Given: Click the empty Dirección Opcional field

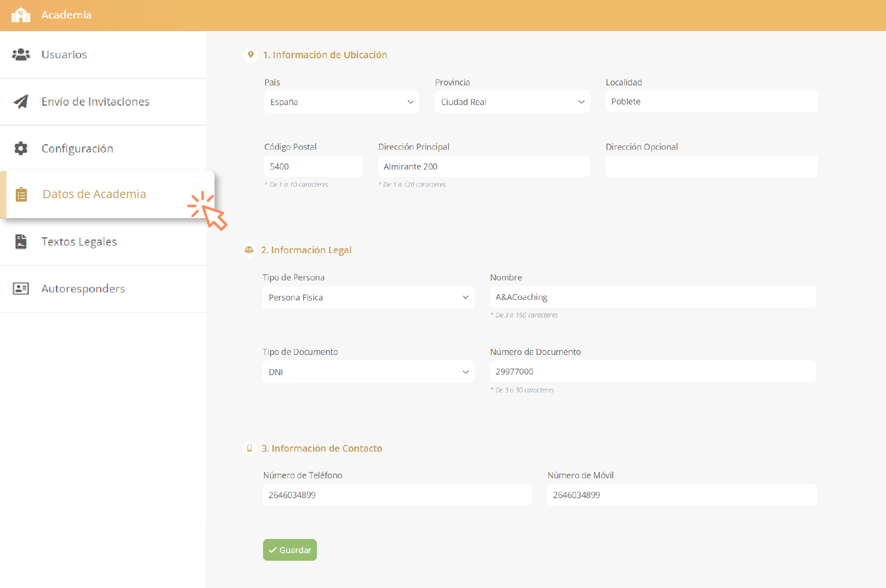Looking at the screenshot, I should pos(712,167).
